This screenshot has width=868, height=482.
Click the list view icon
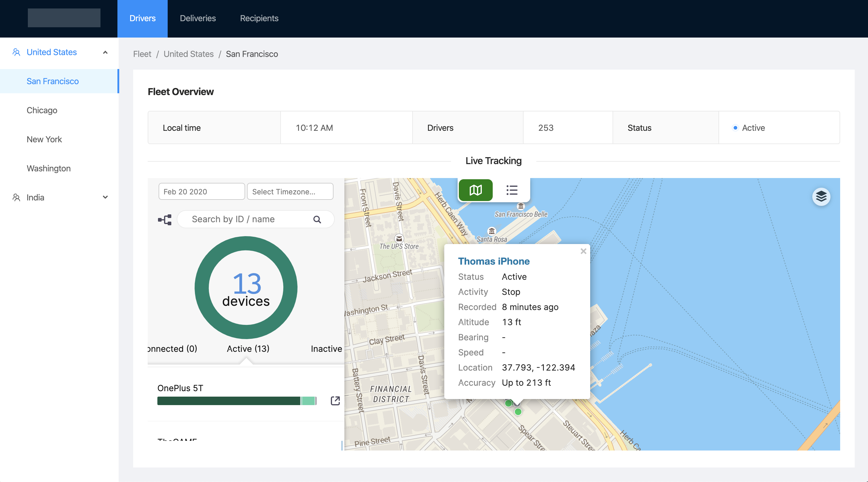coord(511,190)
